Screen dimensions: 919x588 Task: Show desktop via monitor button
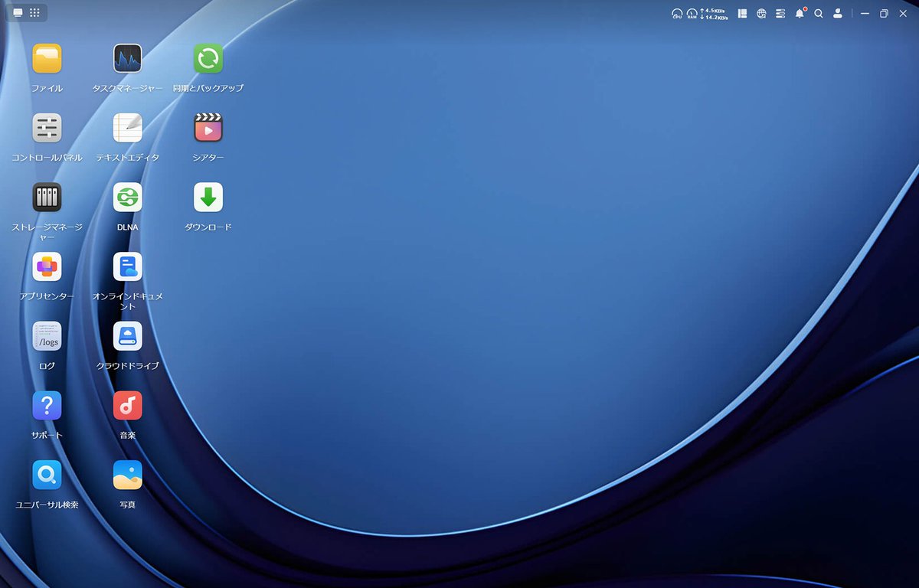pyautogui.click(x=18, y=13)
